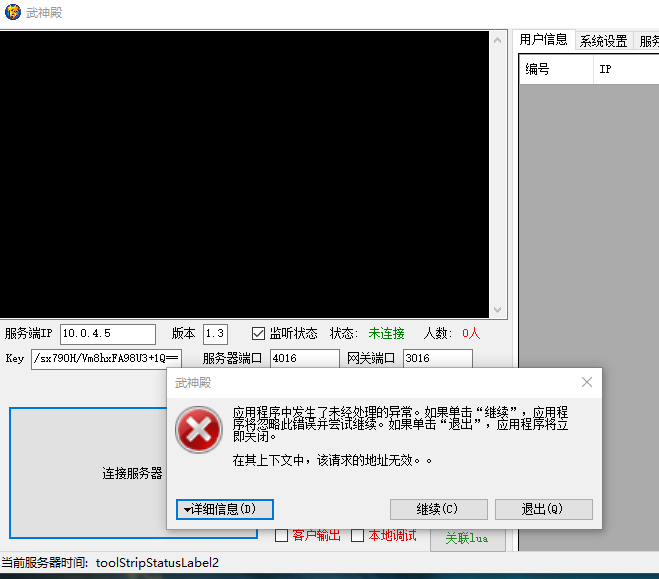The image size is (659, 579).
Task: Click scroll up arrow of black log panel
Action: 497,39
